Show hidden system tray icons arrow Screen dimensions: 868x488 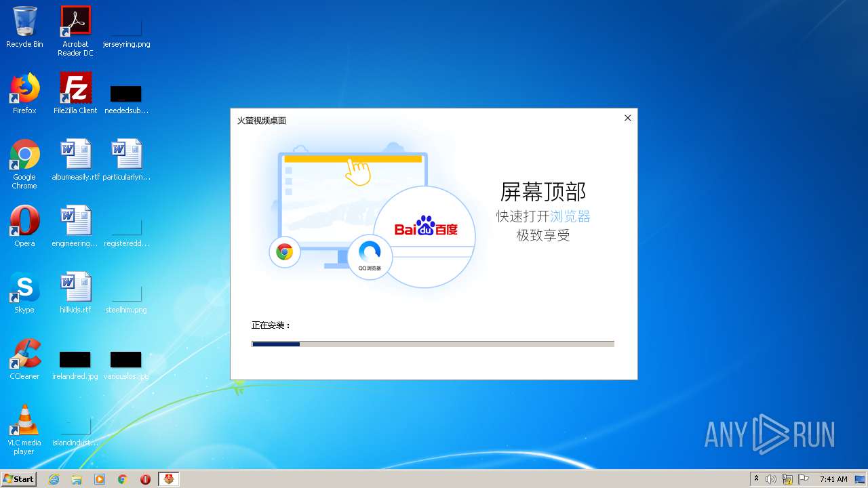point(756,479)
